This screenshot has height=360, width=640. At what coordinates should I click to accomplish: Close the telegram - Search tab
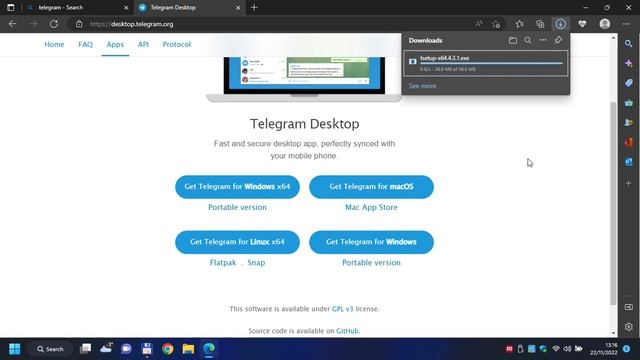pos(126,7)
